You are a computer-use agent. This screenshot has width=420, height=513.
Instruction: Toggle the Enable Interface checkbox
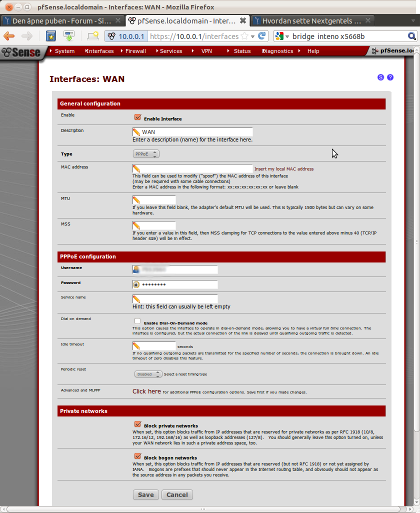pyautogui.click(x=137, y=117)
